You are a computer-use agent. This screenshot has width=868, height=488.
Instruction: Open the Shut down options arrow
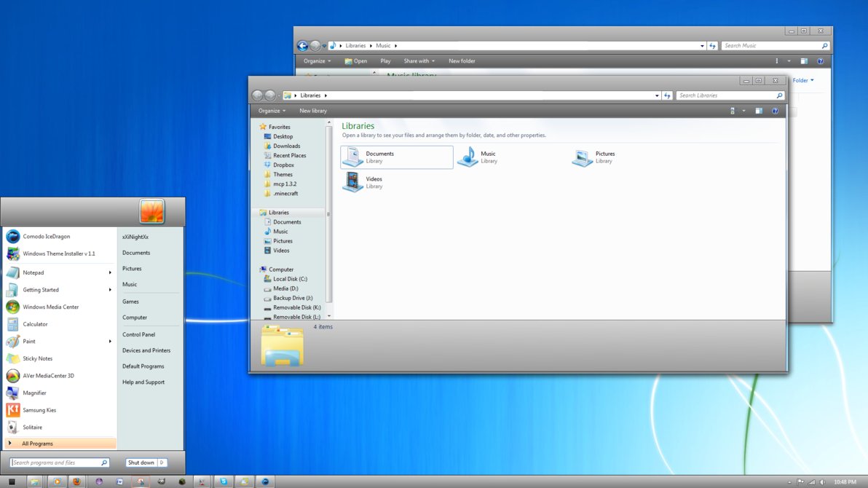point(162,463)
